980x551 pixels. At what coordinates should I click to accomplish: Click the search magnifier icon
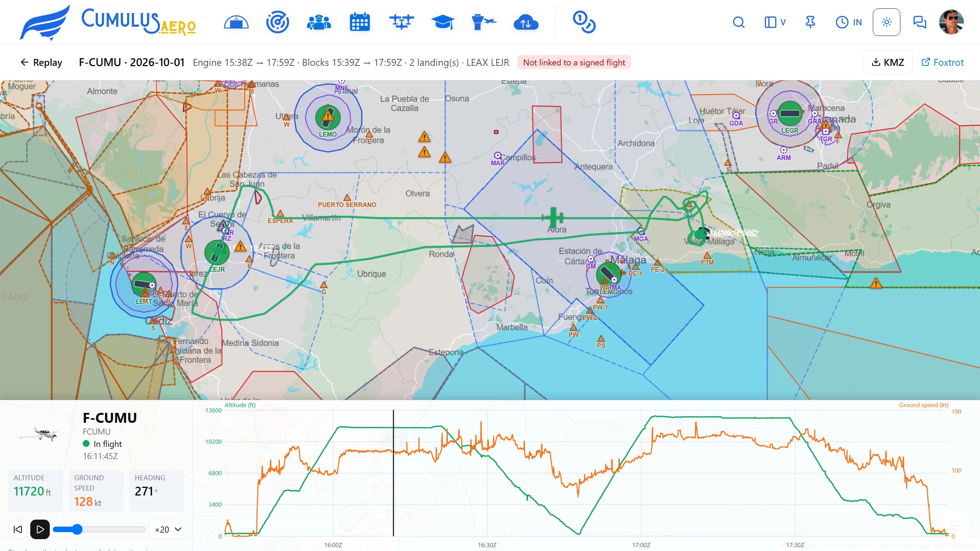(738, 22)
